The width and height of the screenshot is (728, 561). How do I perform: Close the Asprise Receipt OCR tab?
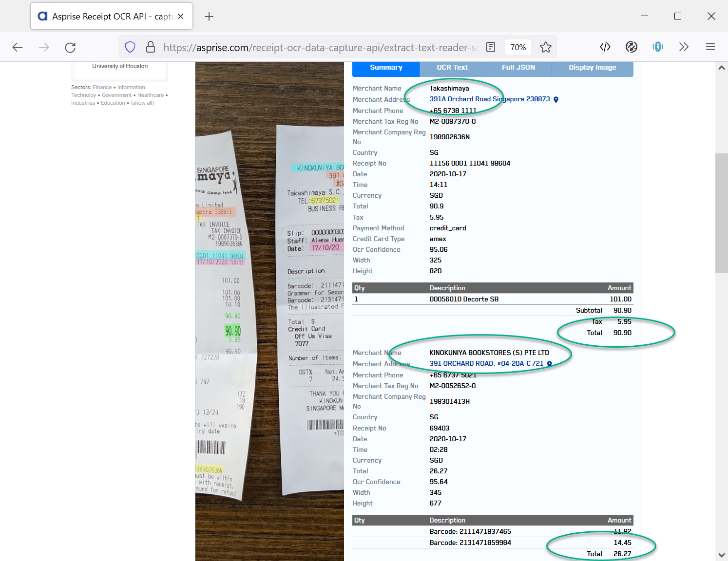click(x=181, y=17)
